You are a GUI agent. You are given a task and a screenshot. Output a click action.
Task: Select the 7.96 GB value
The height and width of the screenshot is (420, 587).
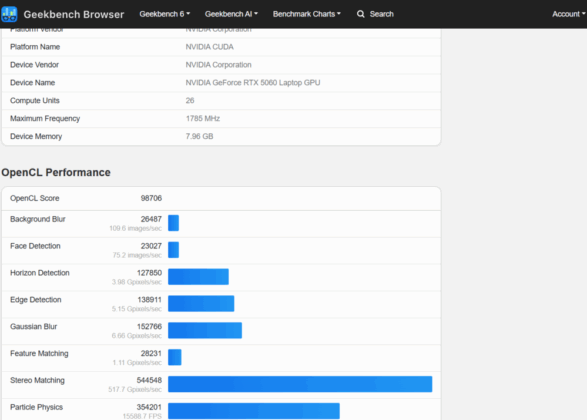pyautogui.click(x=199, y=136)
